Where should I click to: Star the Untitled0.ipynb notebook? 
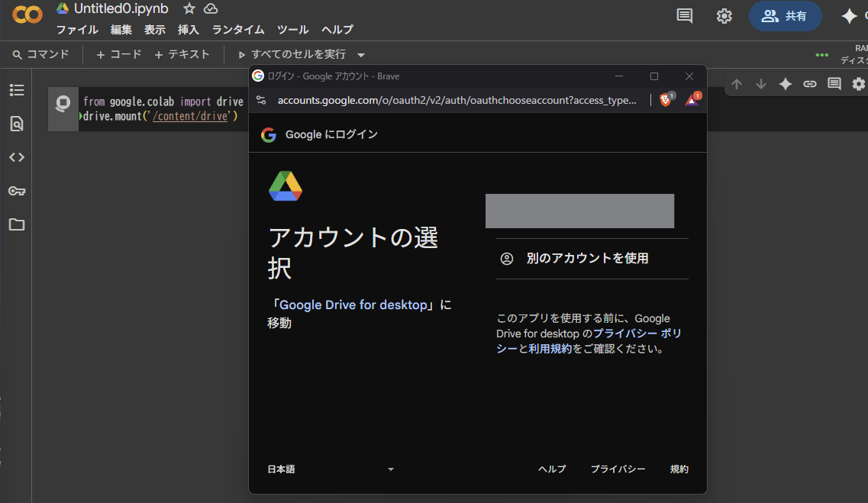click(x=189, y=8)
